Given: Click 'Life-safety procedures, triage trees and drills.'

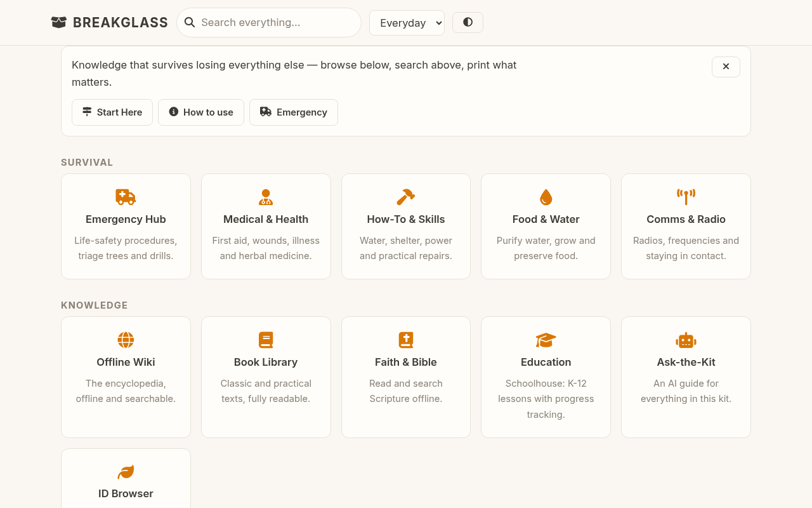Looking at the screenshot, I should point(126,248).
